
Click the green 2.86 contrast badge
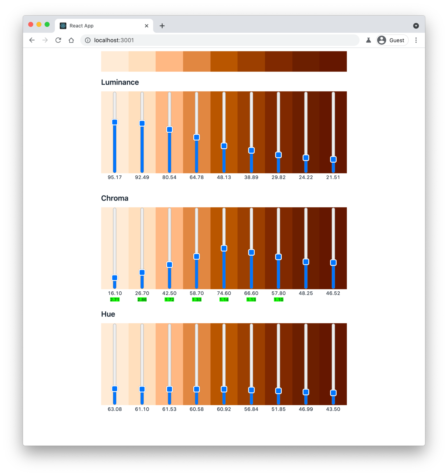point(142,300)
